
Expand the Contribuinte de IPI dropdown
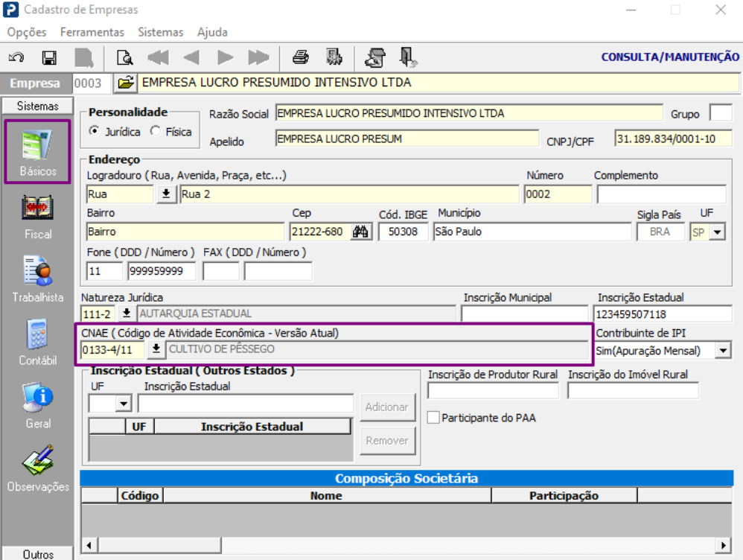click(x=722, y=350)
